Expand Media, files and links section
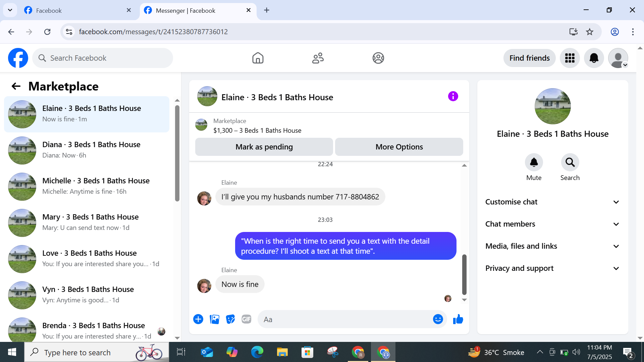Viewport: 644px width, 362px height. pyautogui.click(x=552, y=246)
